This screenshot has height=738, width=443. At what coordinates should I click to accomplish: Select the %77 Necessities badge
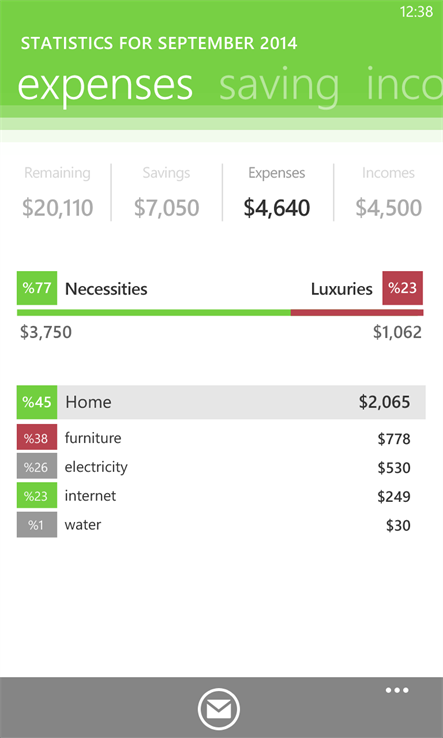click(37, 288)
